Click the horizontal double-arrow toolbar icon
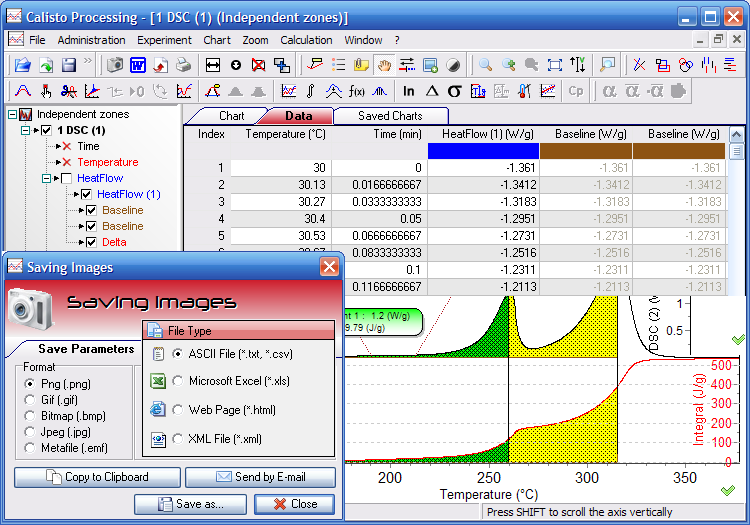Screen dimensions: 750x525 (212, 65)
